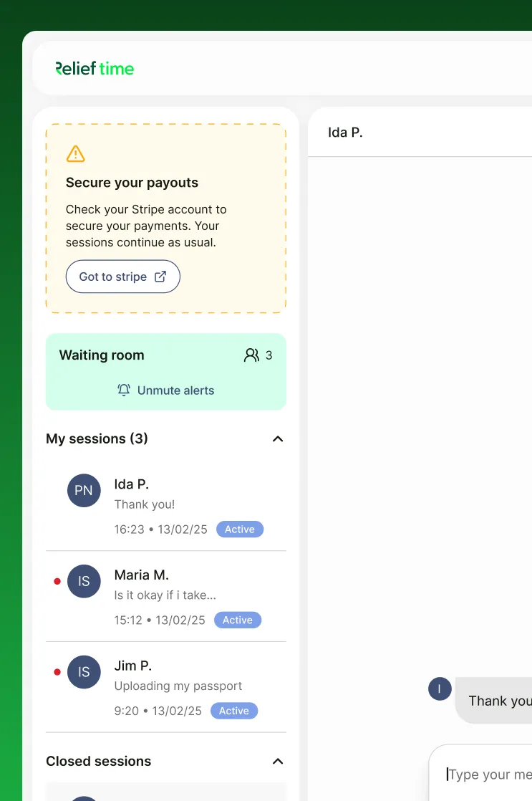Screen dimensions: 532x801
Task: Open the Jim P. session
Action: click(166, 687)
